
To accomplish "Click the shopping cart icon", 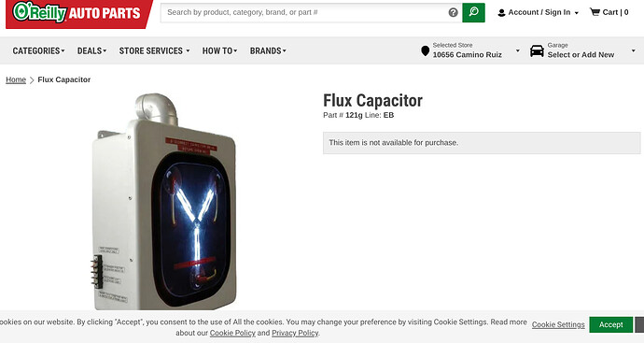I will click(595, 12).
